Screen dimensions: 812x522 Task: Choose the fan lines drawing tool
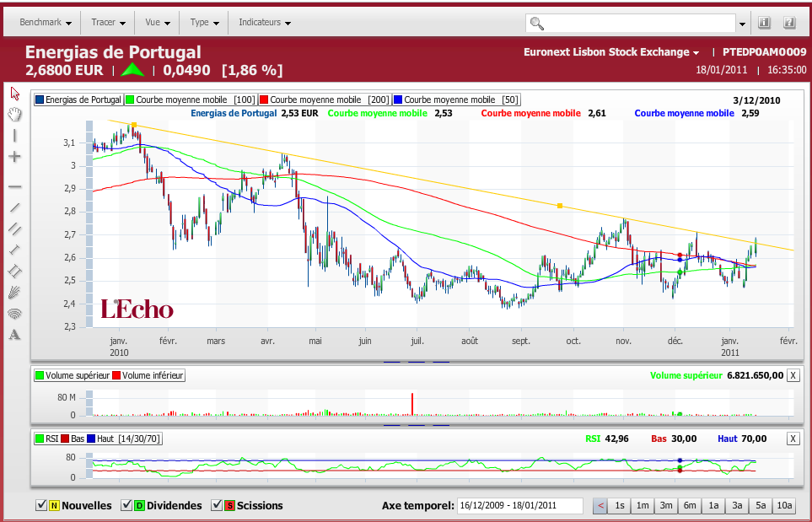14,292
